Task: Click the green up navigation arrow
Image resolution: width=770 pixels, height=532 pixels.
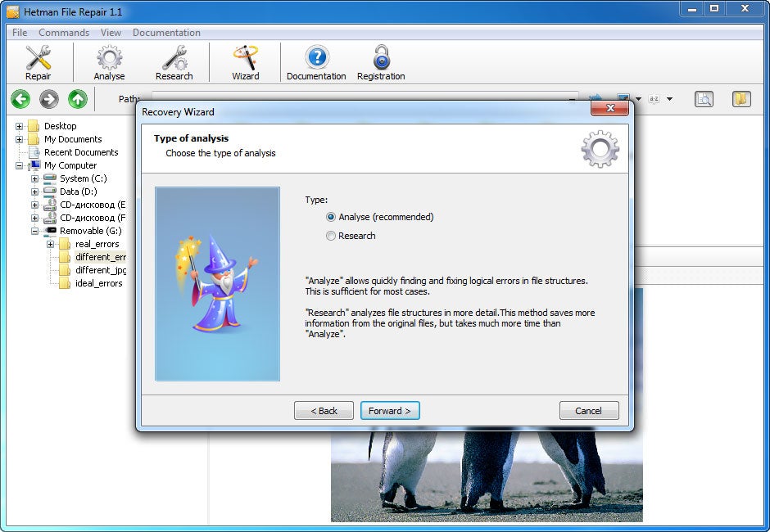Action: point(77,99)
